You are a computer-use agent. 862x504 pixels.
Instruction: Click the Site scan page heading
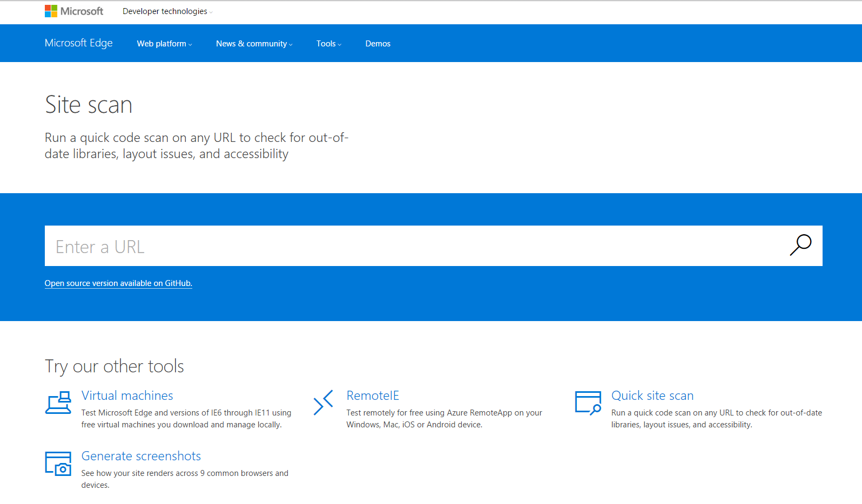[89, 105]
